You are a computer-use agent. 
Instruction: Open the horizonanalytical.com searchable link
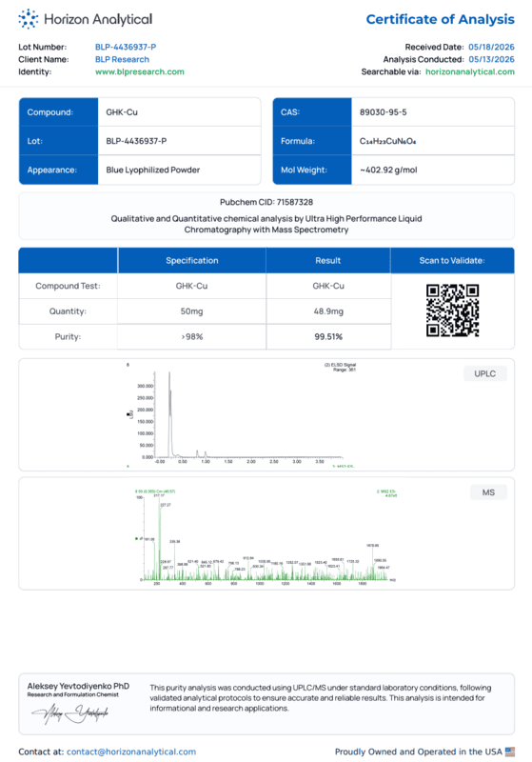point(470,72)
